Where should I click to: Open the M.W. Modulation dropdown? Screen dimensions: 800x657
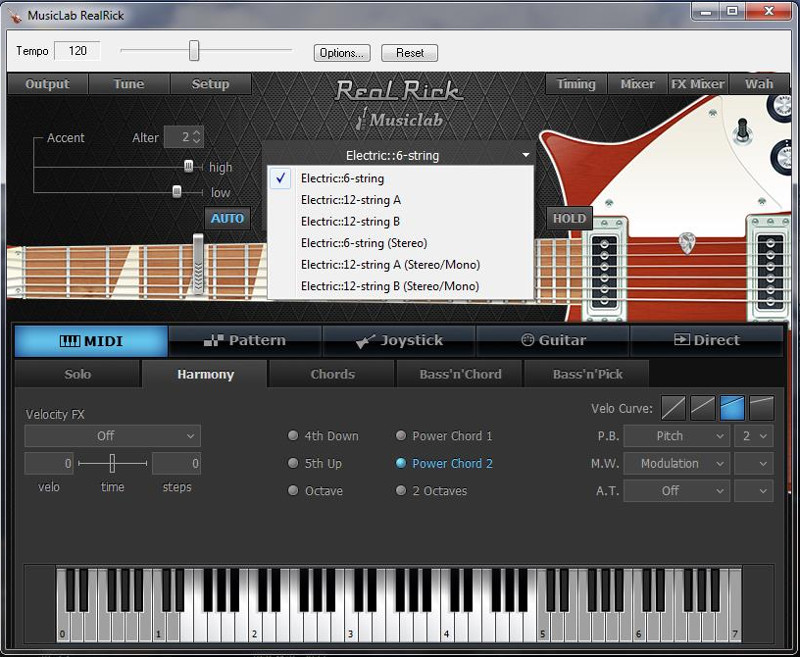click(x=677, y=463)
